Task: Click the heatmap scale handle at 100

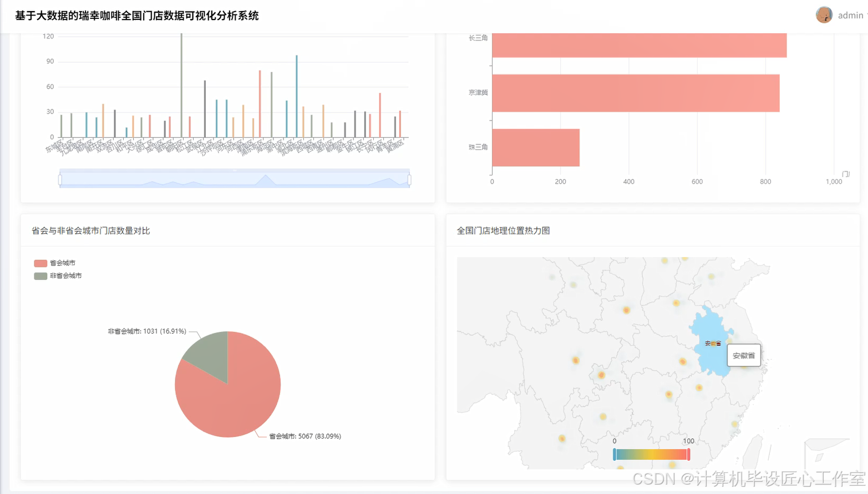Action: [688, 455]
